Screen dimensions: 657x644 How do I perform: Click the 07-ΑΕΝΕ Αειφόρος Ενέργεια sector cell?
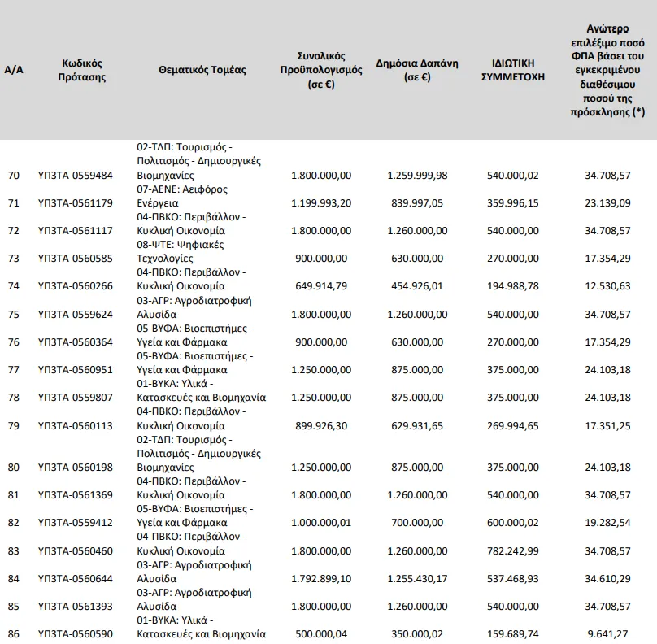182,196
